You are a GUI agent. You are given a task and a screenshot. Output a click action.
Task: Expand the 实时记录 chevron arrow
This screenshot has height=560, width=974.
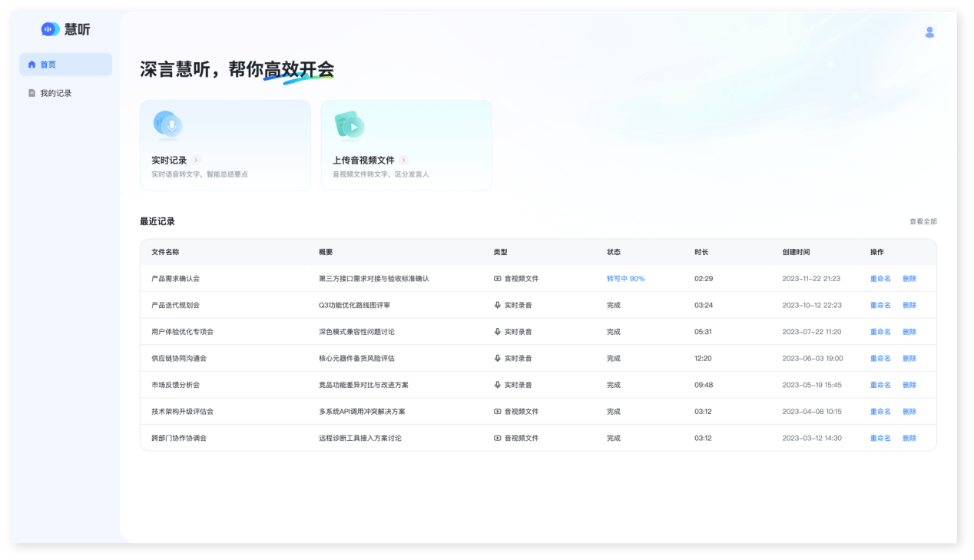196,161
